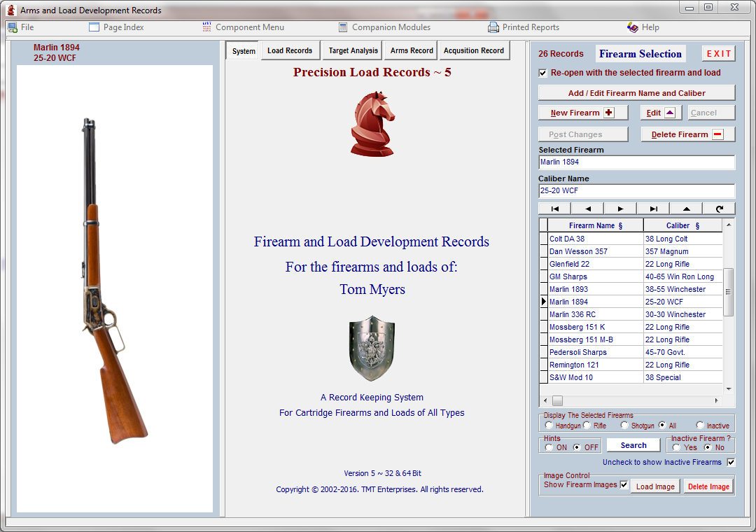Click the purple triangle icon beside Edit
Image resolution: width=756 pixels, height=532 pixels.
click(x=670, y=113)
